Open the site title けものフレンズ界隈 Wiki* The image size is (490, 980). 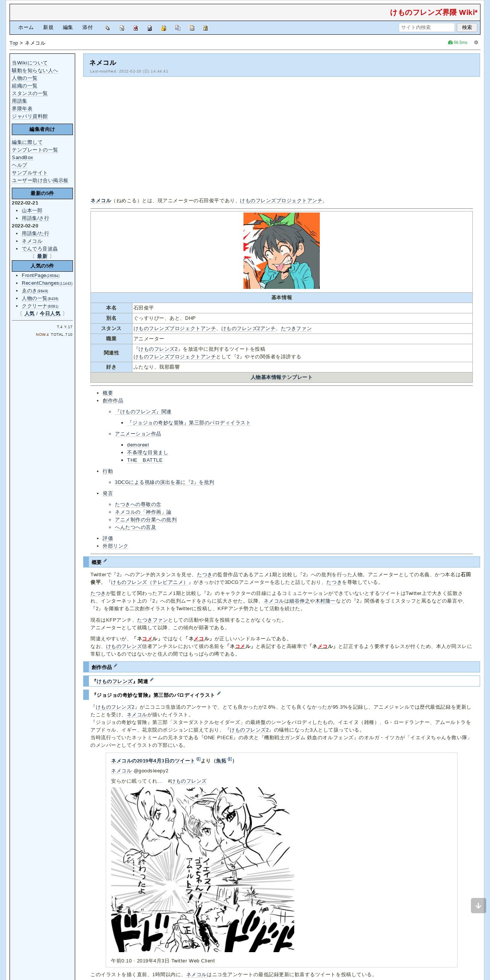(x=434, y=13)
